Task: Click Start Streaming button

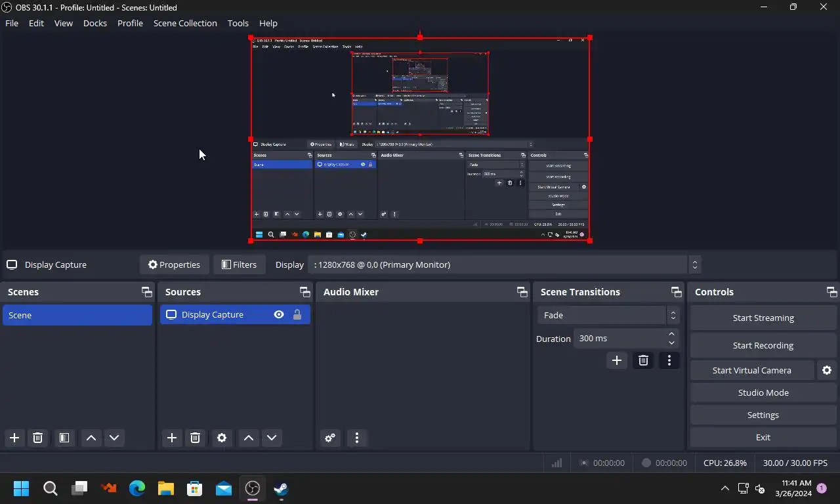Action: (x=763, y=318)
